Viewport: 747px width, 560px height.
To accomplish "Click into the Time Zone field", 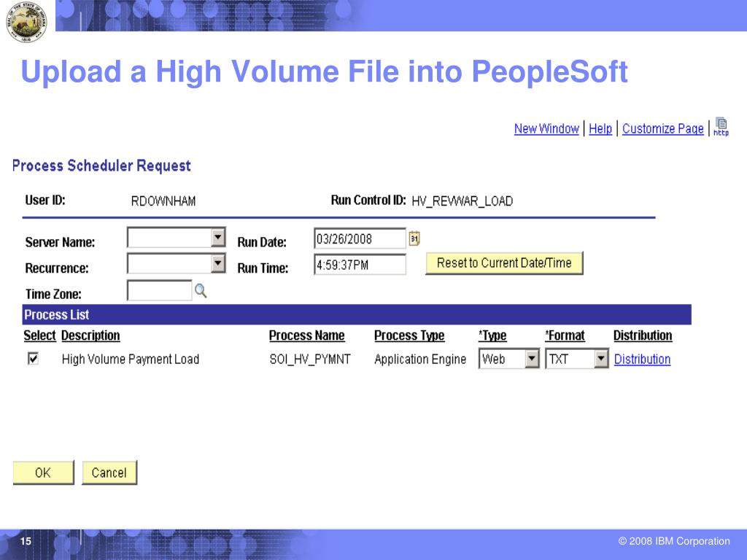I will pyautogui.click(x=159, y=290).
